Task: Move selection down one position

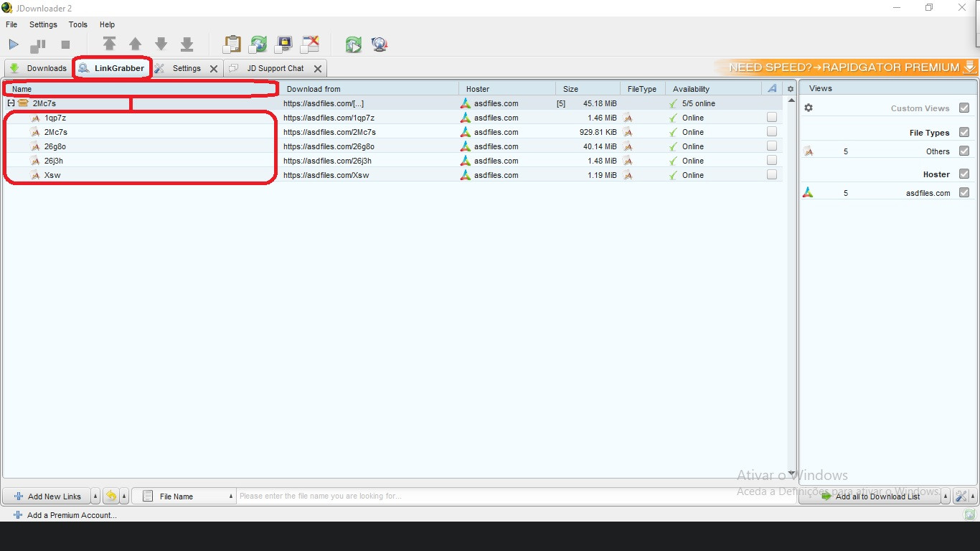Action: click(161, 44)
